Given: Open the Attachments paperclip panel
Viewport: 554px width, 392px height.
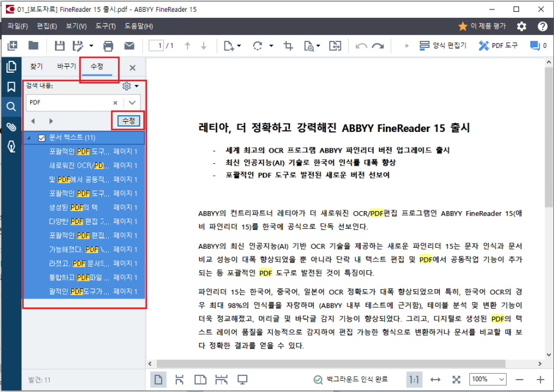Looking at the screenshot, I should click(x=11, y=127).
